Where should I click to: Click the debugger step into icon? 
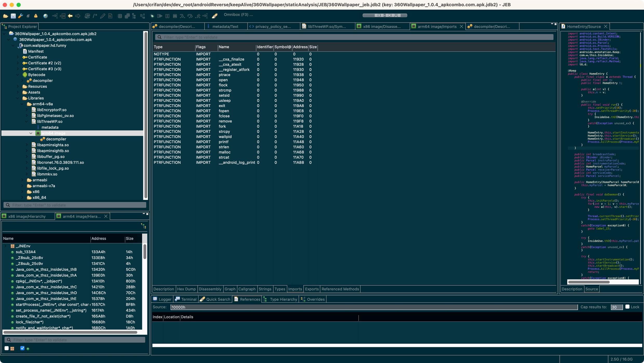tap(183, 16)
